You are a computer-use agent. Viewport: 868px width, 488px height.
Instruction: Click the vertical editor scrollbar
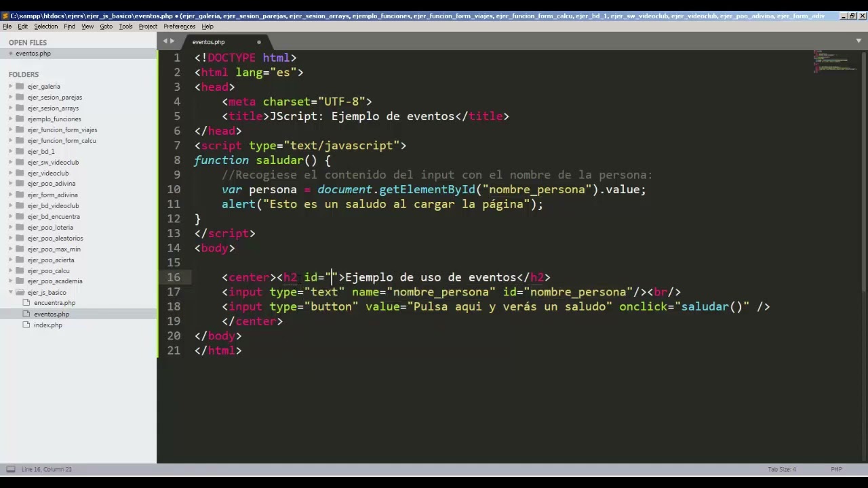click(864, 169)
